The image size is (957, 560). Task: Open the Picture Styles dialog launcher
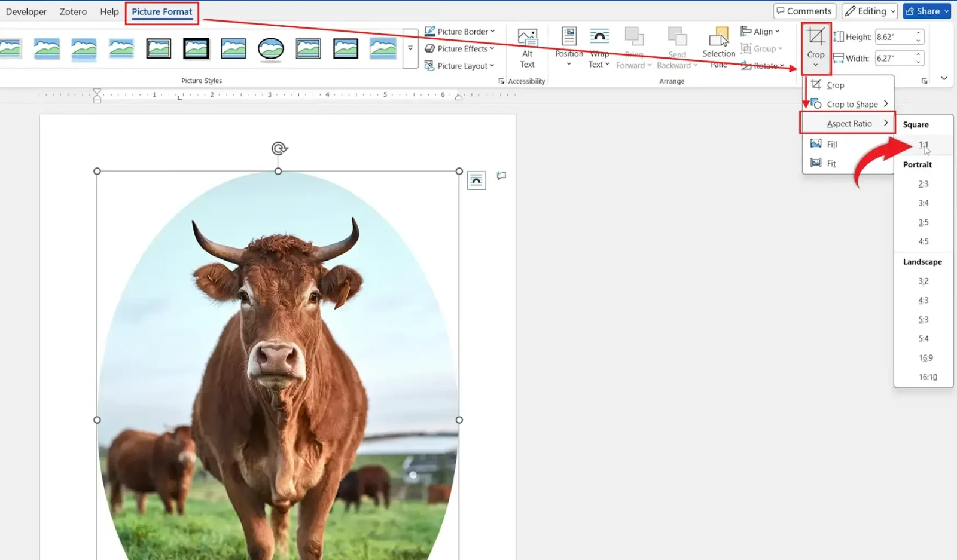click(x=501, y=81)
